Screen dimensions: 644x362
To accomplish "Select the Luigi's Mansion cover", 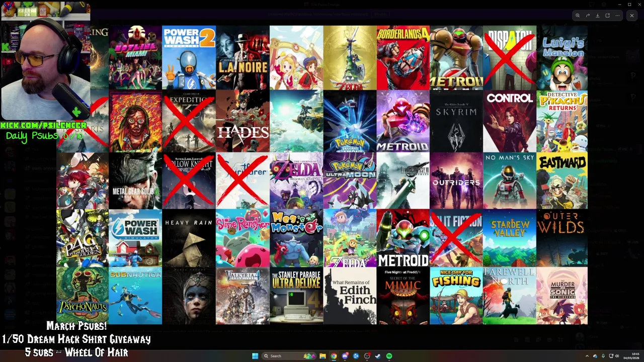I will click(562, 58).
